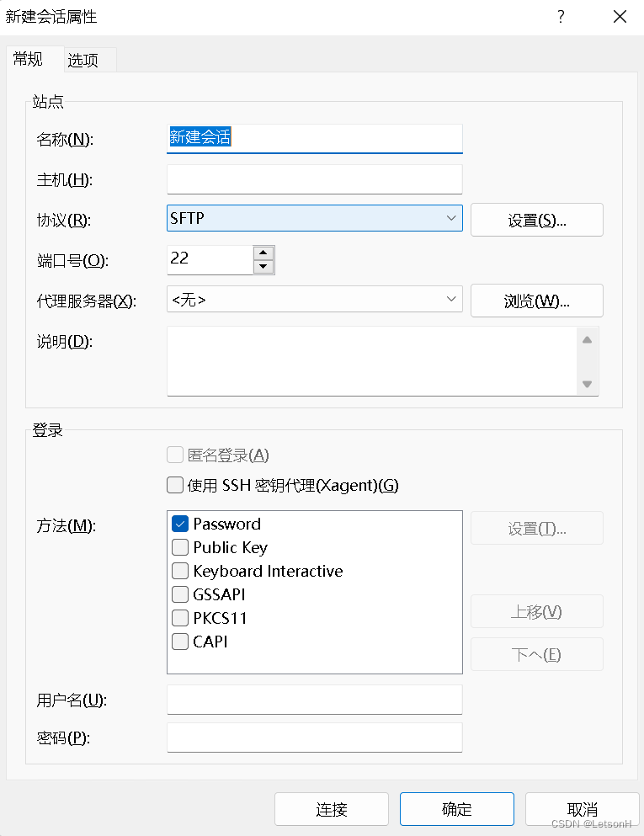Image resolution: width=644 pixels, height=836 pixels.
Task: Toggle 使用 SSH 密钥代理(Xagent) option
Action: coord(174,485)
